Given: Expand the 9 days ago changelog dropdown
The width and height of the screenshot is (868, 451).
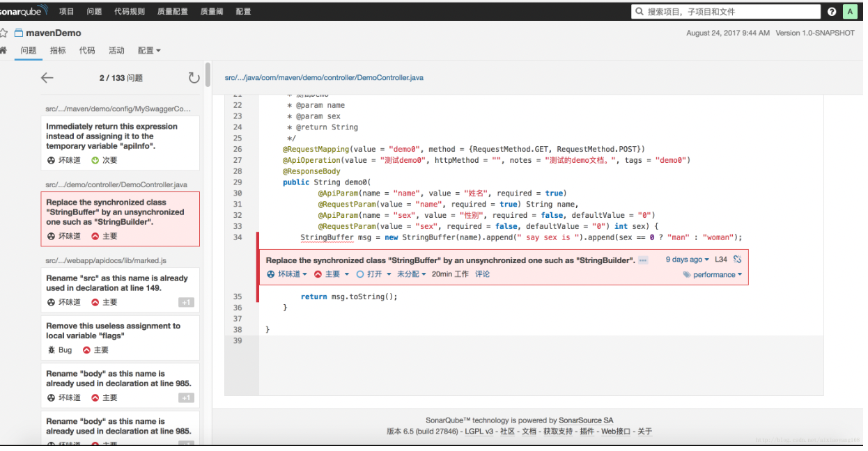Looking at the screenshot, I should point(687,260).
